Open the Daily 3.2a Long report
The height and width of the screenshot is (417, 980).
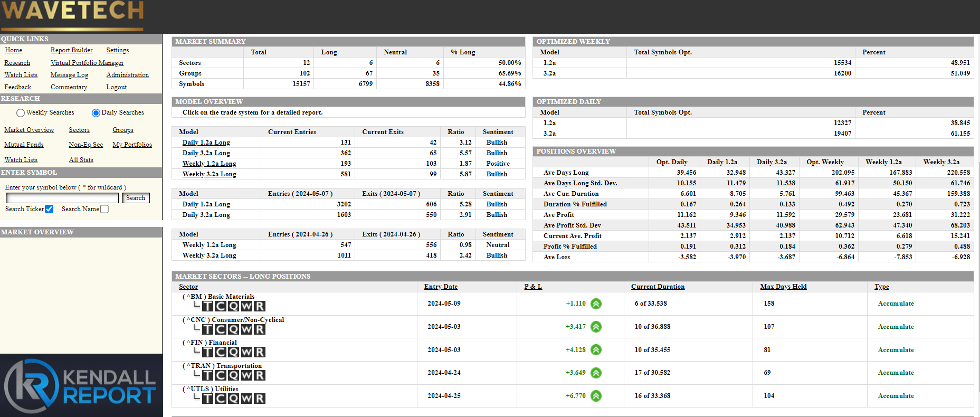(206, 153)
